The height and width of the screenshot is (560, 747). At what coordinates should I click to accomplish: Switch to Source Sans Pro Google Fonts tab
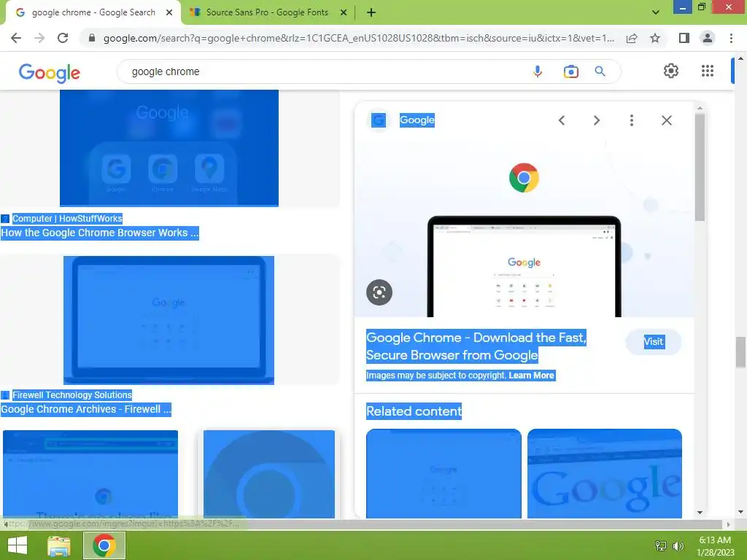267,12
